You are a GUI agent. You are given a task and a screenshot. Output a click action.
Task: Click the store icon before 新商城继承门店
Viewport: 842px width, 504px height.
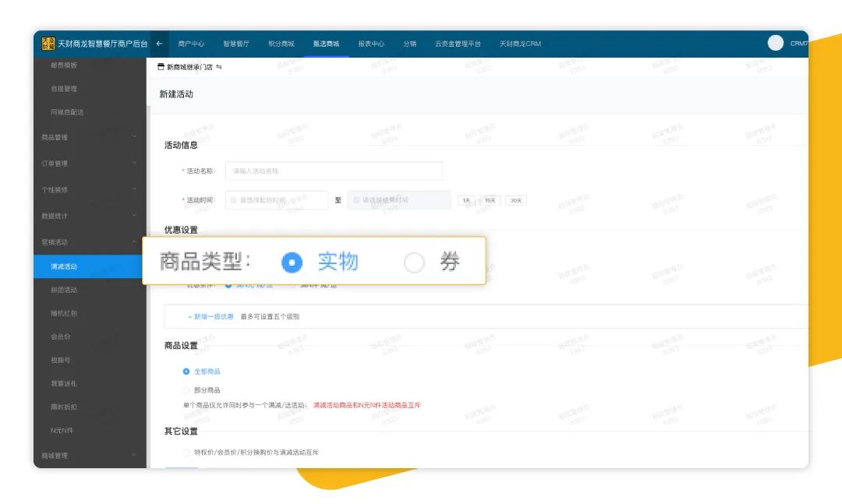[161, 67]
